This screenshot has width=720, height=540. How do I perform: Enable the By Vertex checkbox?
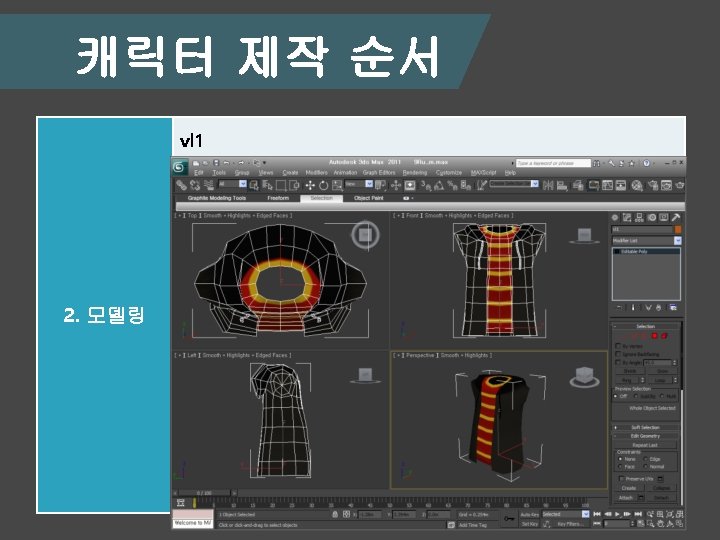point(618,346)
